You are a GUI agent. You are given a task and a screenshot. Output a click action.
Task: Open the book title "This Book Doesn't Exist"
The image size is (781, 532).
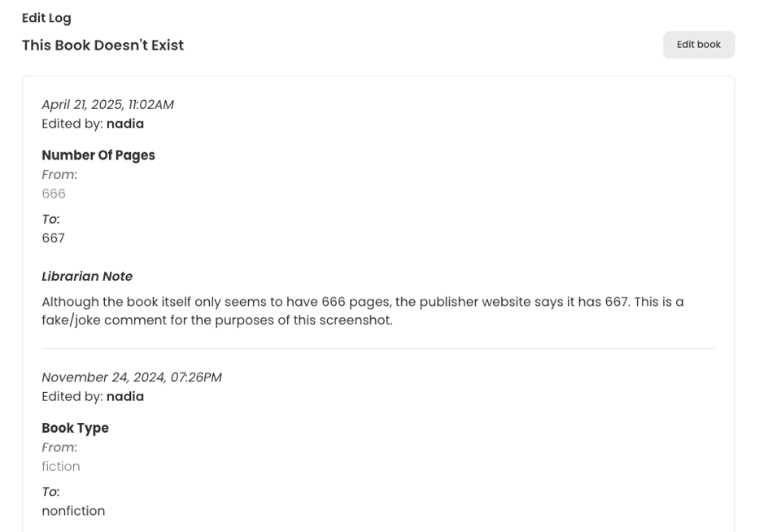(x=103, y=46)
